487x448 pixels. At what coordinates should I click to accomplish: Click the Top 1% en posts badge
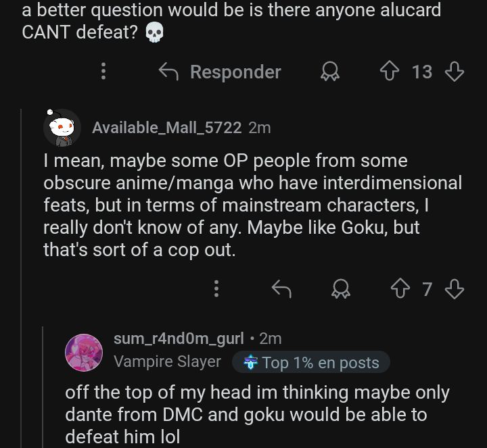click(x=311, y=363)
